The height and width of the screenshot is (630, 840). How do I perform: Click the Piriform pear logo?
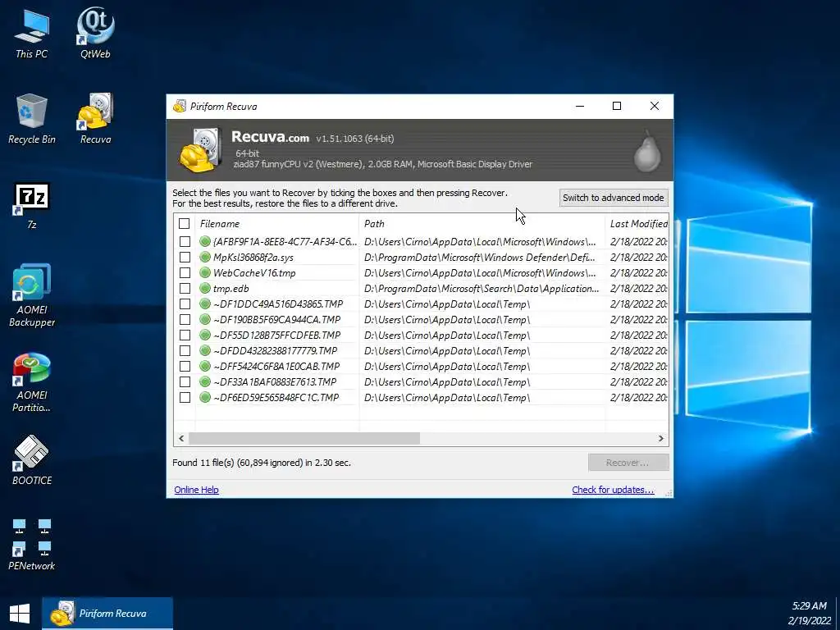[647, 151]
